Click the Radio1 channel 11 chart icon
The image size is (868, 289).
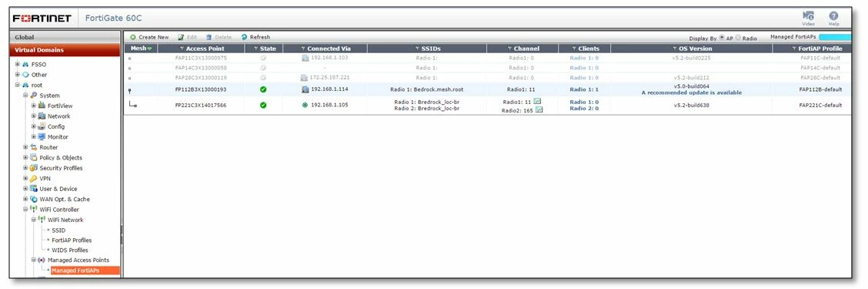click(x=537, y=102)
